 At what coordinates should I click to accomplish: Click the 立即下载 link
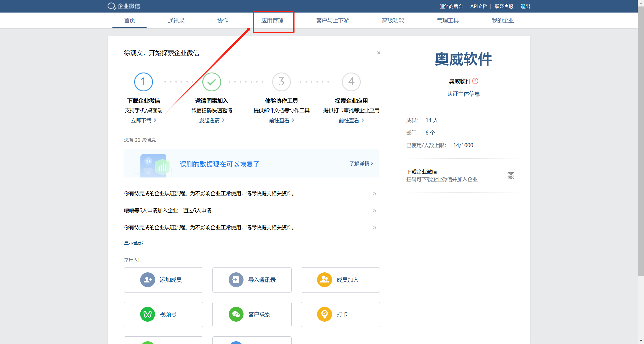tap(144, 120)
